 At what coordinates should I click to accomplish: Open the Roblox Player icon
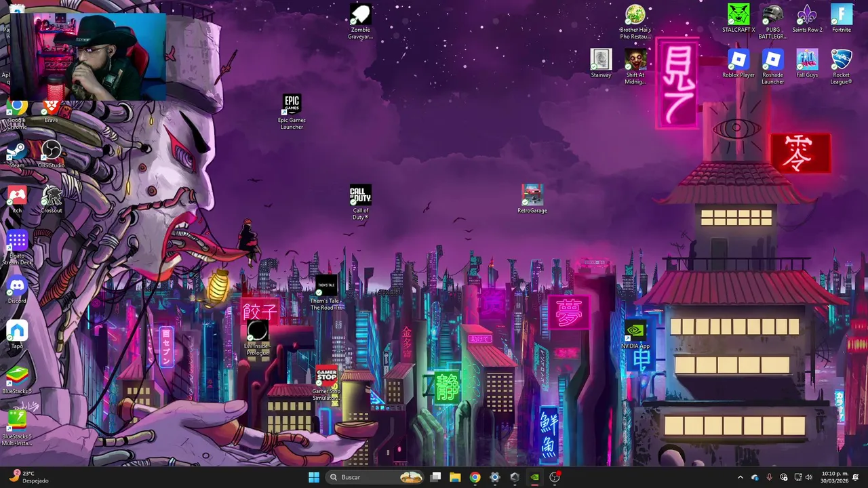click(738, 63)
